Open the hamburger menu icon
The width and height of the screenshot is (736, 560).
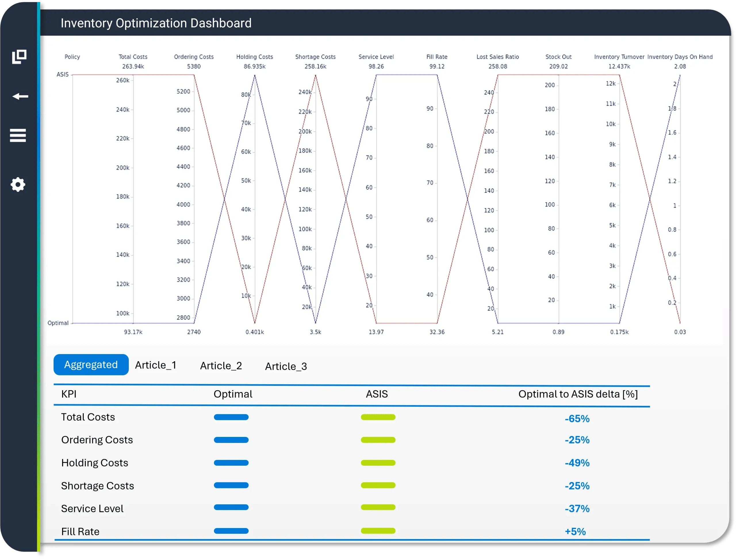(x=18, y=135)
